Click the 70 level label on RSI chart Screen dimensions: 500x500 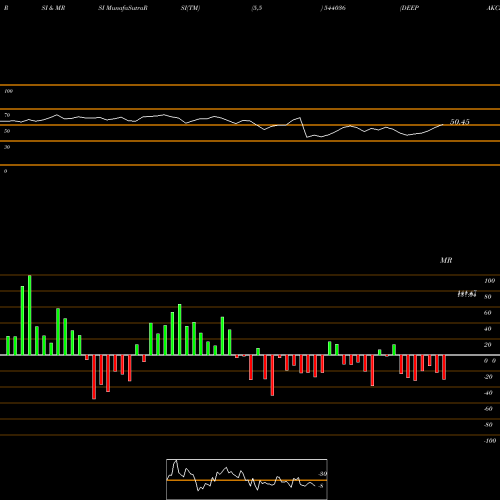click(x=7, y=115)
